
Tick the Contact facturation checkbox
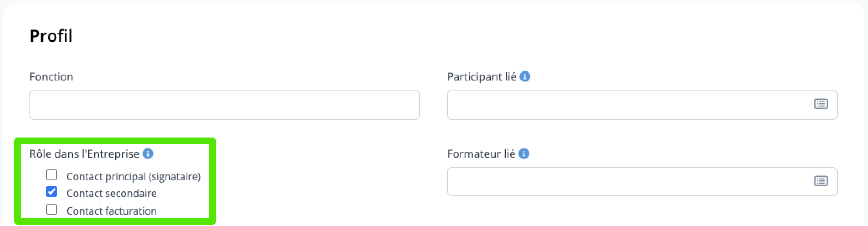click(x=52, y=209)
